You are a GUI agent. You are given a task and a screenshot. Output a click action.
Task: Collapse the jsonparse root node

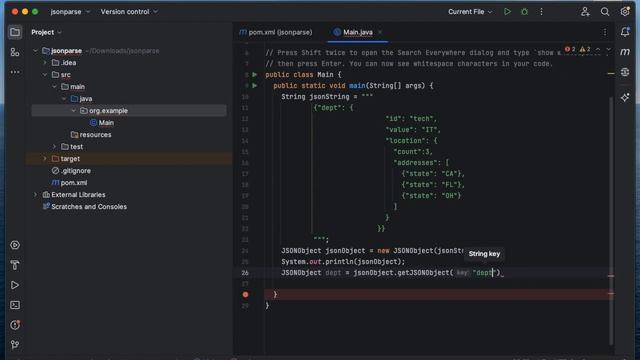coord(36,51)
